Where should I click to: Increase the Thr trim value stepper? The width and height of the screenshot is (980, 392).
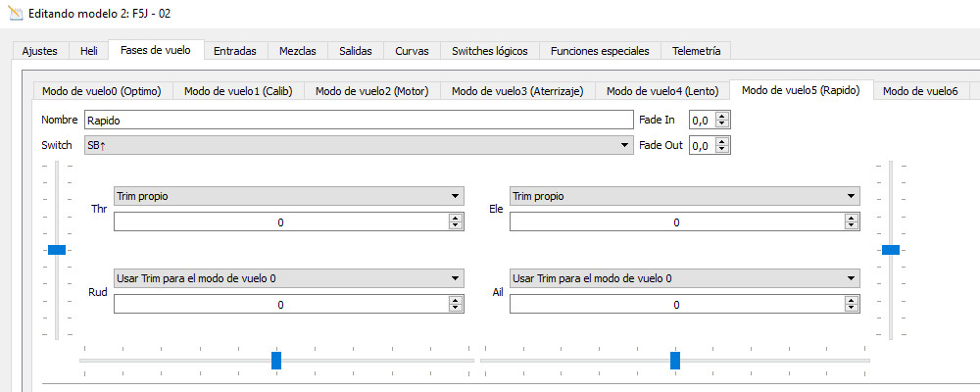(455, 219)
